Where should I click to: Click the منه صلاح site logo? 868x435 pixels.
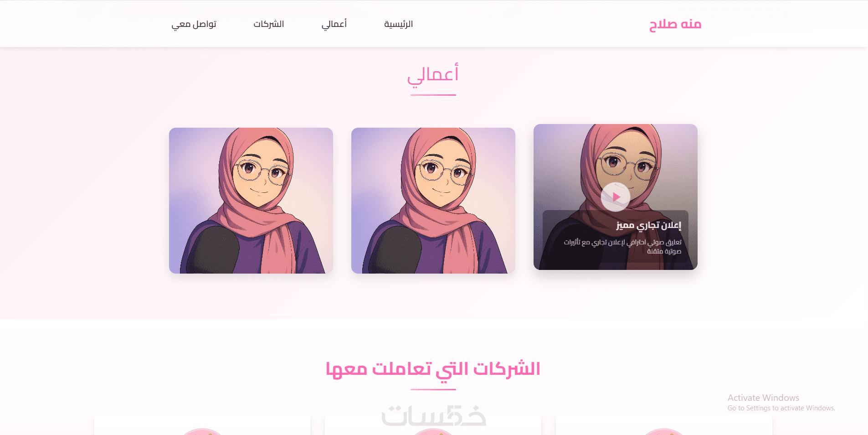click(x=675, y=24)
